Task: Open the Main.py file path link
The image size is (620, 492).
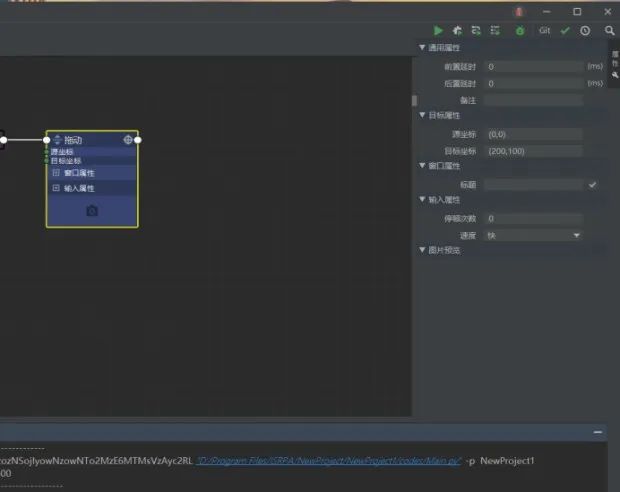Action: 328,461
